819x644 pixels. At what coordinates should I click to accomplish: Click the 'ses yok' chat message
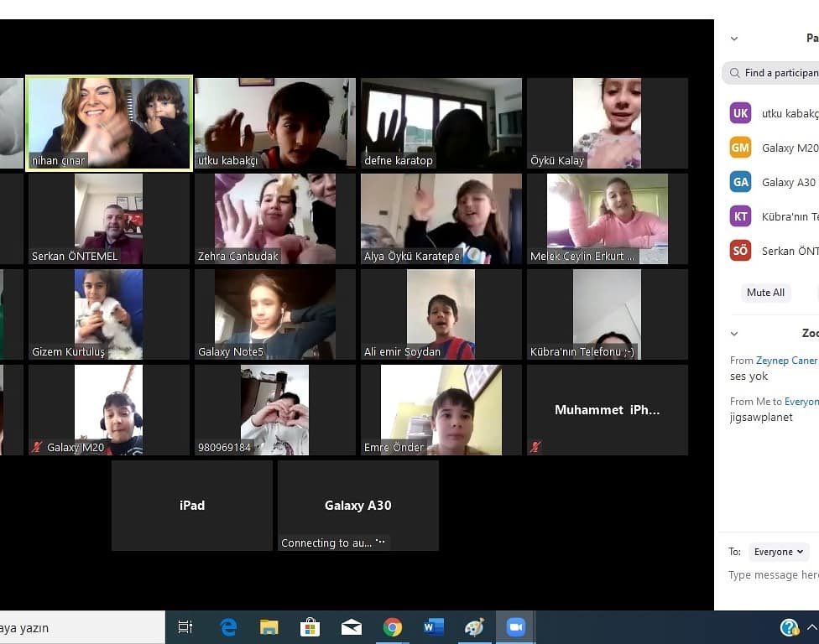(x=749, y=377)
